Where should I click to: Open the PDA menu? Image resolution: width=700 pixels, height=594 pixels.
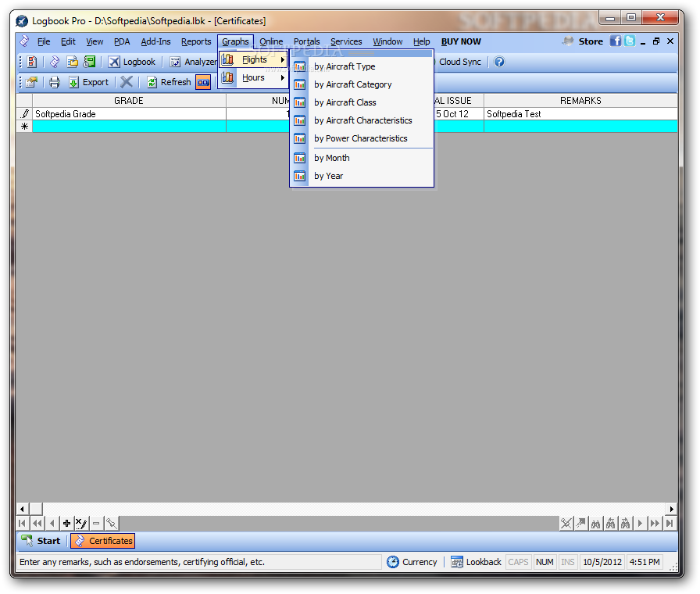(122, 41)
